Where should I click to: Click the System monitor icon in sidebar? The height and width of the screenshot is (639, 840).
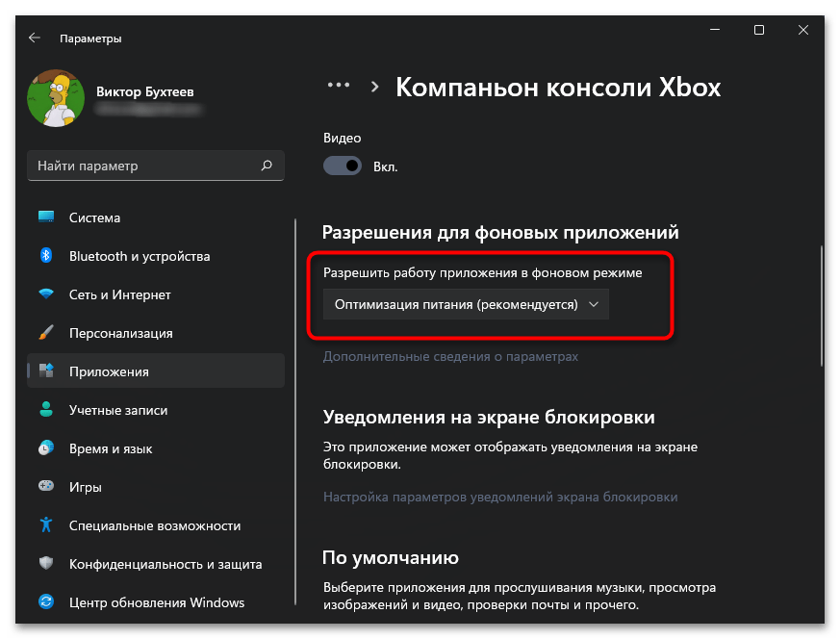45,217
